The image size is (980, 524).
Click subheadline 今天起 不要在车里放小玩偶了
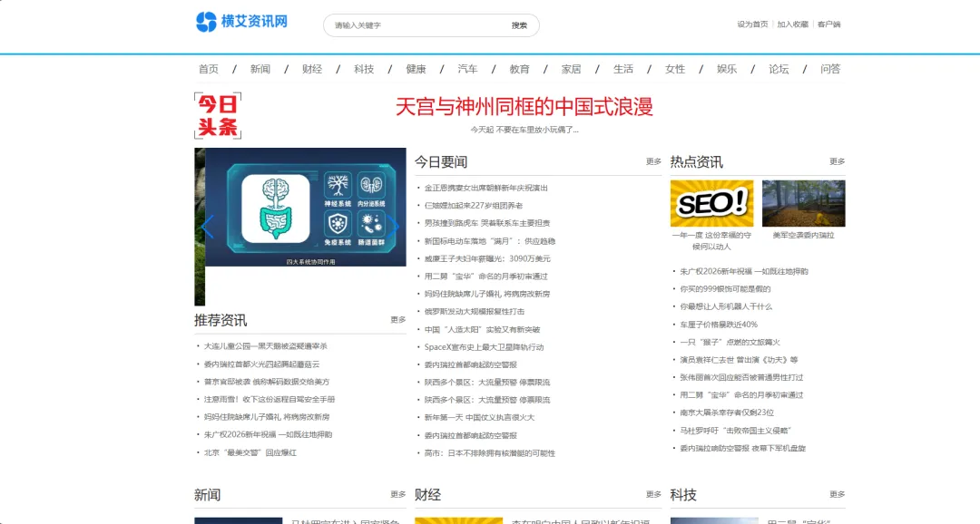tap(524, 130)
